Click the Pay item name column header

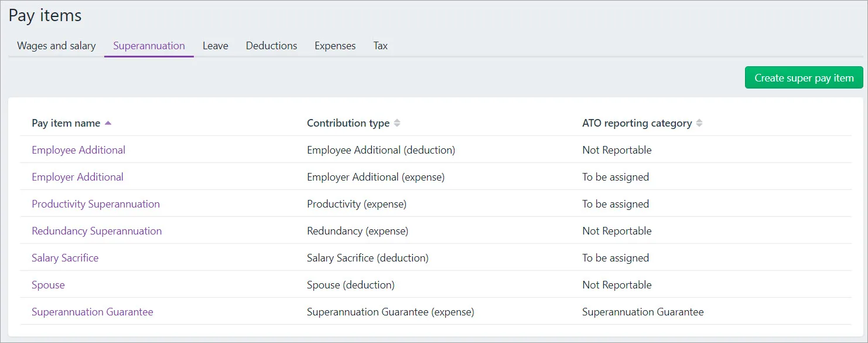coord(66,123)
